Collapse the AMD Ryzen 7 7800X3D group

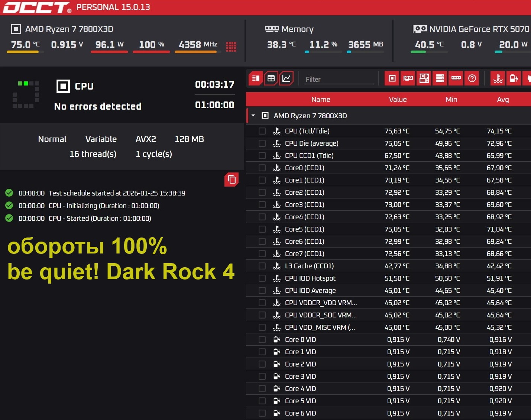click(x=253, y=116)
